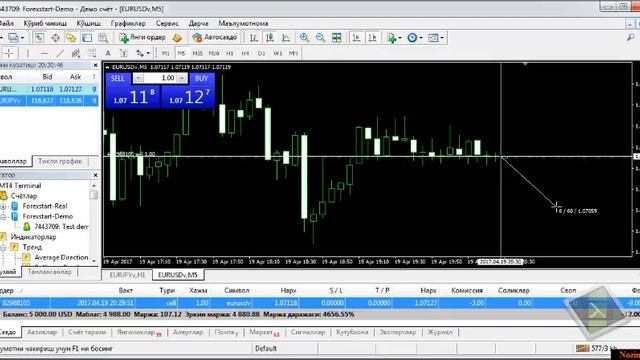Toggle MN timeframe button
The image size is (640, 360).
[x=293, y=53]
